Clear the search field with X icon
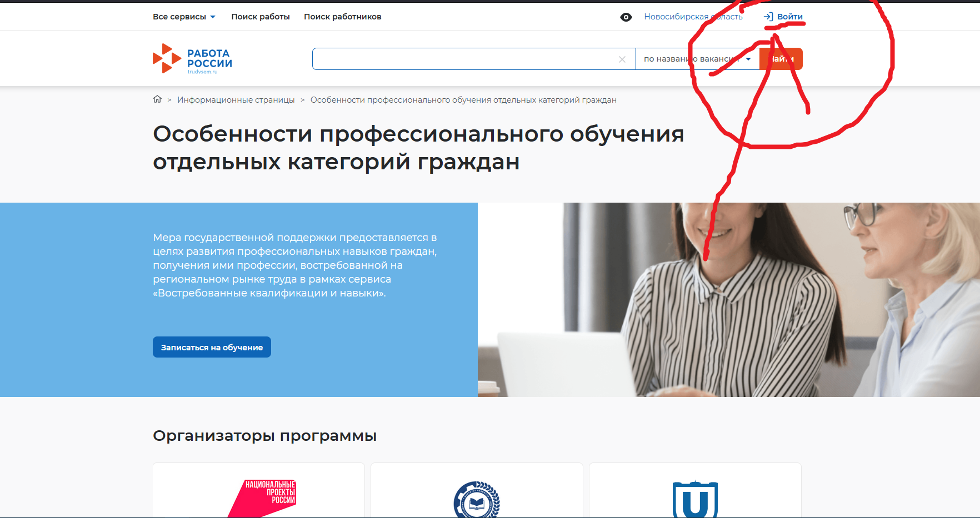The height and width of the screenshot is (518, 980). click(622, 59)
